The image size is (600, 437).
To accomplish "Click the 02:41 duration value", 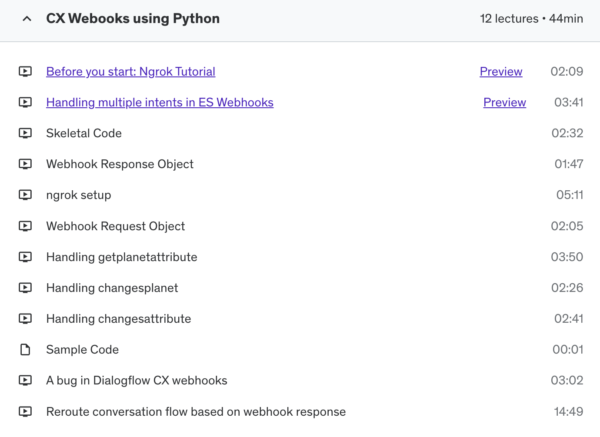I will tap(569, 319).
